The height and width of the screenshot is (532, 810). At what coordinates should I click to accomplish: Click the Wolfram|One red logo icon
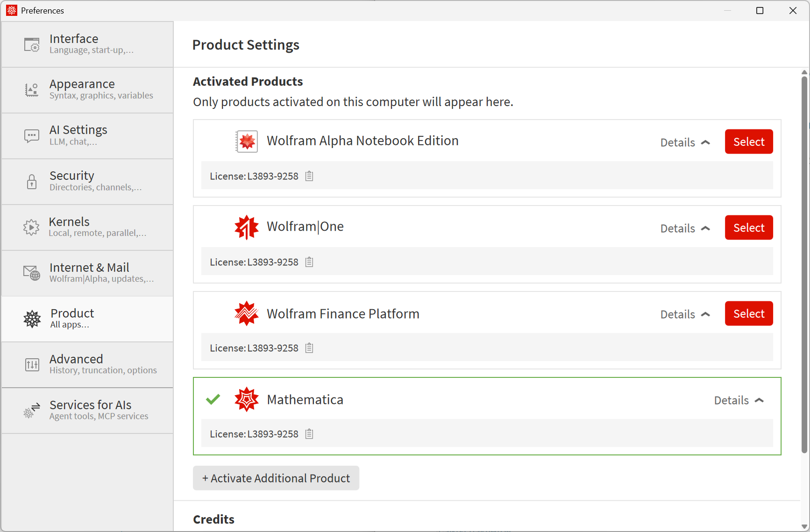coord(247,227)
